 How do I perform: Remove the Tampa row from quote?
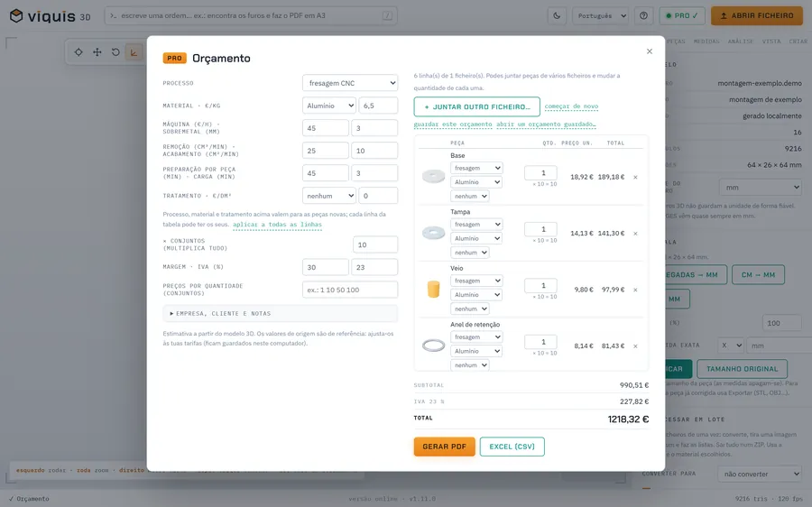point(635,234)
